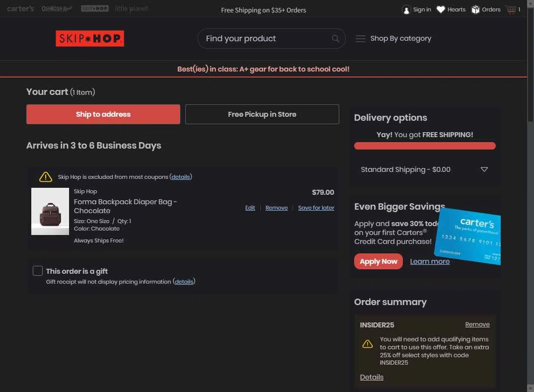Image resolution: width=534 pixels, height=392 pixels.
Task: Open Hearts favorites icon
Action: [441, 9]
